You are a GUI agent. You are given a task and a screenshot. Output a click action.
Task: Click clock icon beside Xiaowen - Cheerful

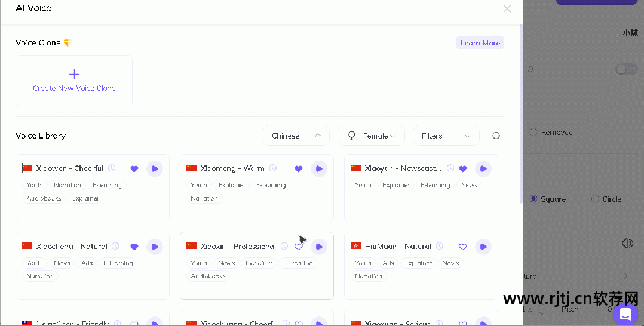coord(112,168)
